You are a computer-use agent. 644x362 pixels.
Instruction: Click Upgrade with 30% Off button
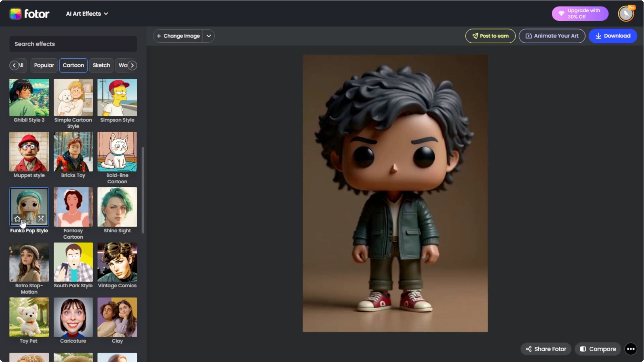[x=580, y=13]
